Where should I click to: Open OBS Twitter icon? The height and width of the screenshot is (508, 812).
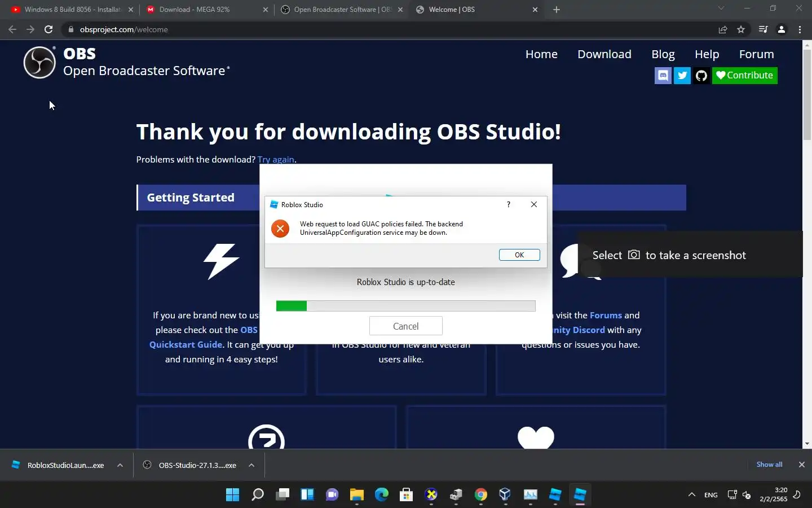pyautogui.click(x=682, y=76)
